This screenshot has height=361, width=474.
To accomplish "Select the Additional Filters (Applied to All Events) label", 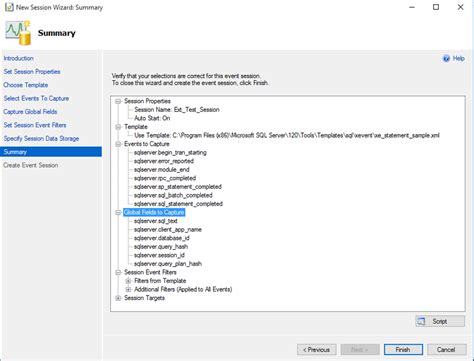I will [x=183, y=289].
